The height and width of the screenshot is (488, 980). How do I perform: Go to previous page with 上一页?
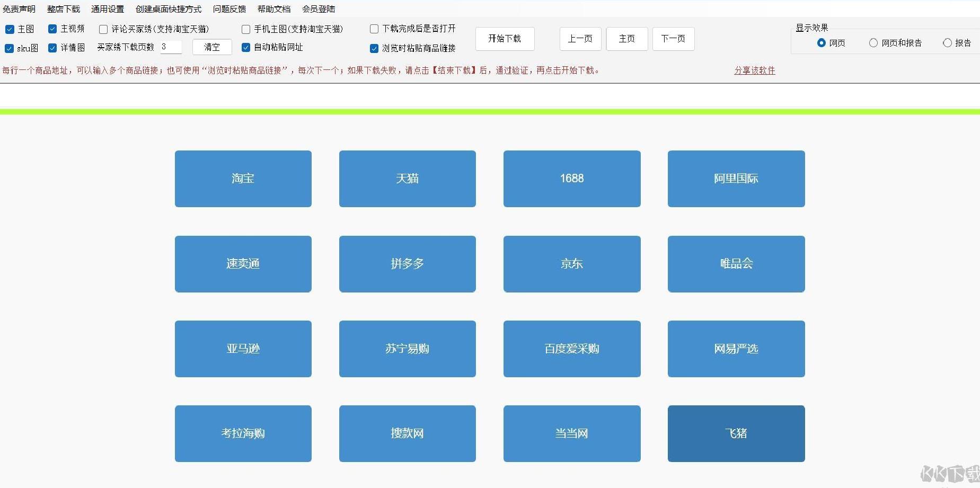pos(580,39)
